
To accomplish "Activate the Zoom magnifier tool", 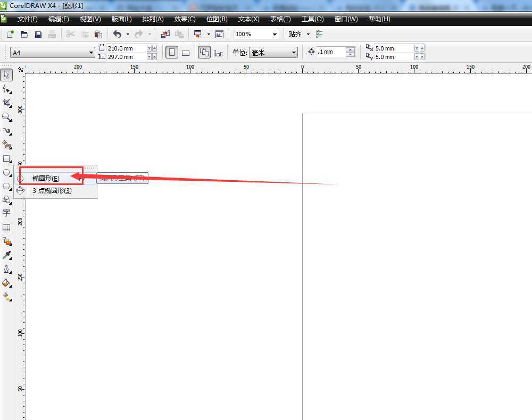I will coord(6,117).
